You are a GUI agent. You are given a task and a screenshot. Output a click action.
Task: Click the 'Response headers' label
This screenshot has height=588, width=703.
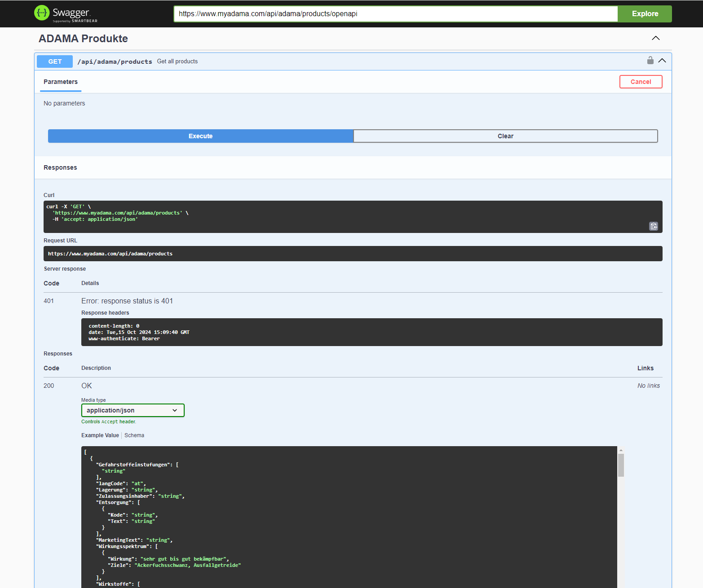pyautogui.click(x=105, y=313)
